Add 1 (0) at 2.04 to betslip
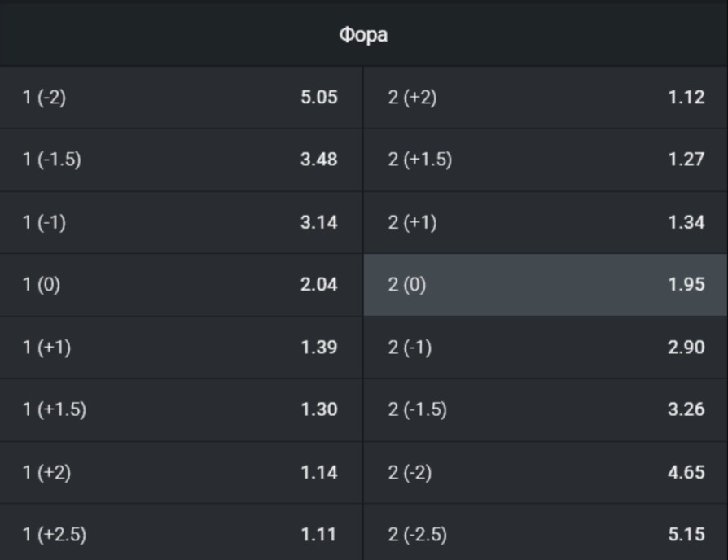The height and width of the screenshot is (560, 728). pyautogui.click(x=181, y=285)
